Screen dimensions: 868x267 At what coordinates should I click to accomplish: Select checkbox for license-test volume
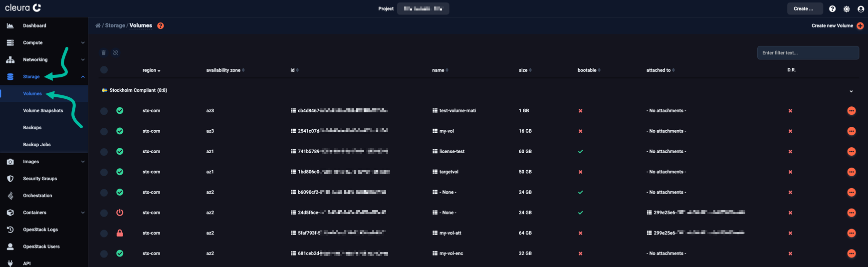(104, 152)
